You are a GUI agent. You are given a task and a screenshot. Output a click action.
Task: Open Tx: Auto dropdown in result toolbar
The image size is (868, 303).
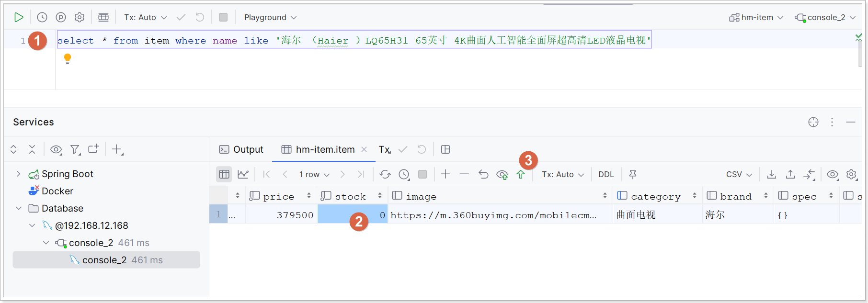(563, 174)
